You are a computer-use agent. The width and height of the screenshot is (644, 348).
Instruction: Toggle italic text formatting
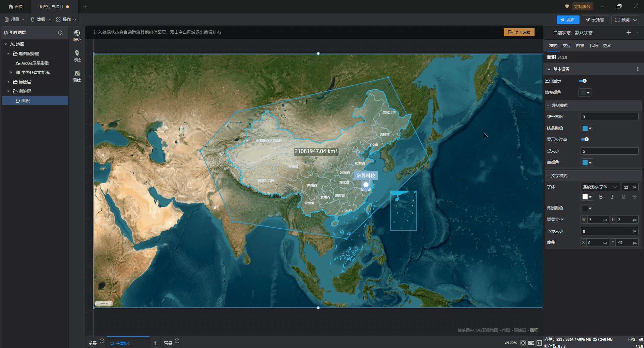pyautogui.click(x=612, y=197)
